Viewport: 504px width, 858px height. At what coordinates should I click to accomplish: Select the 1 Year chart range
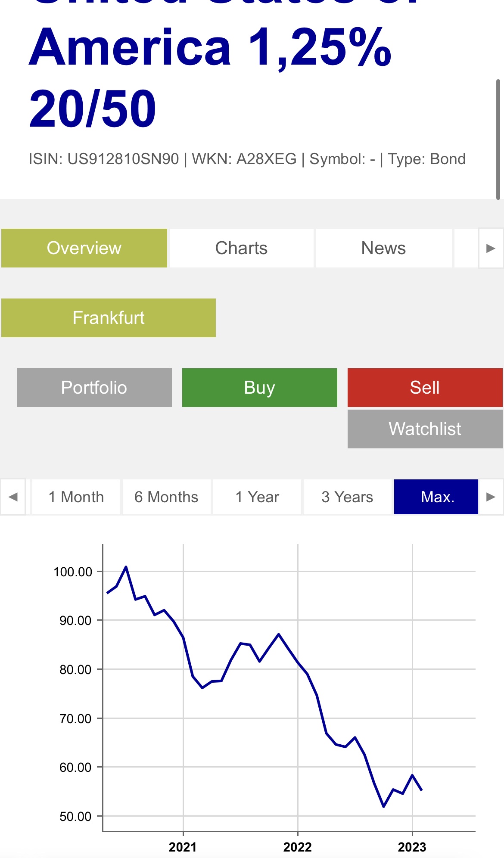pyautogui.click(x=257, y=497)
